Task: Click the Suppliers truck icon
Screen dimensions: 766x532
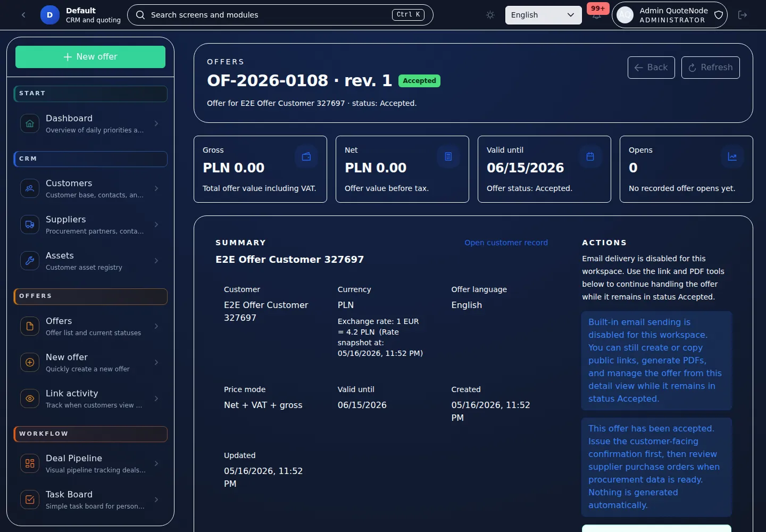Action: (x=30, y=225)
